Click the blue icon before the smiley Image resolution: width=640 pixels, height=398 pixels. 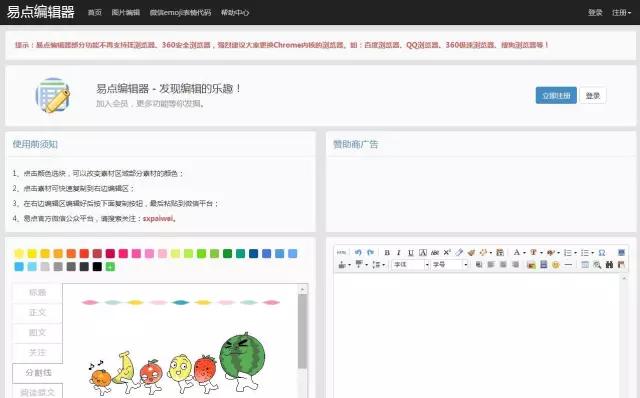pyautogui.click(x=543, y=265)
